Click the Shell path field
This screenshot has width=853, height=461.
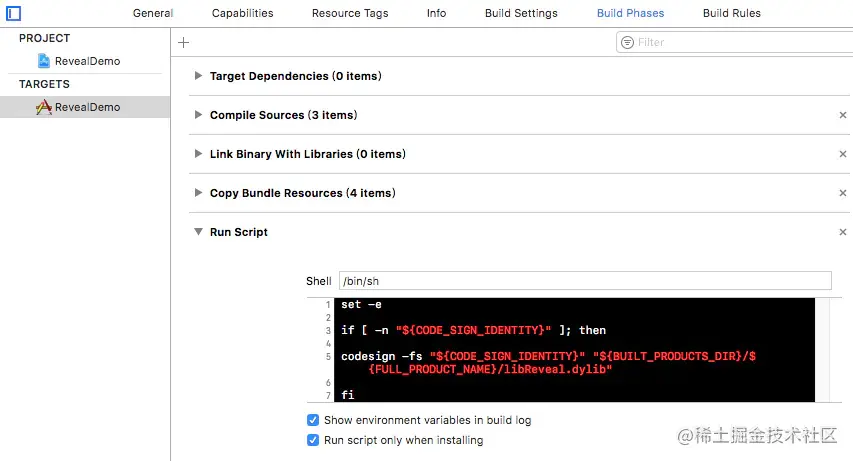point(585,281)
